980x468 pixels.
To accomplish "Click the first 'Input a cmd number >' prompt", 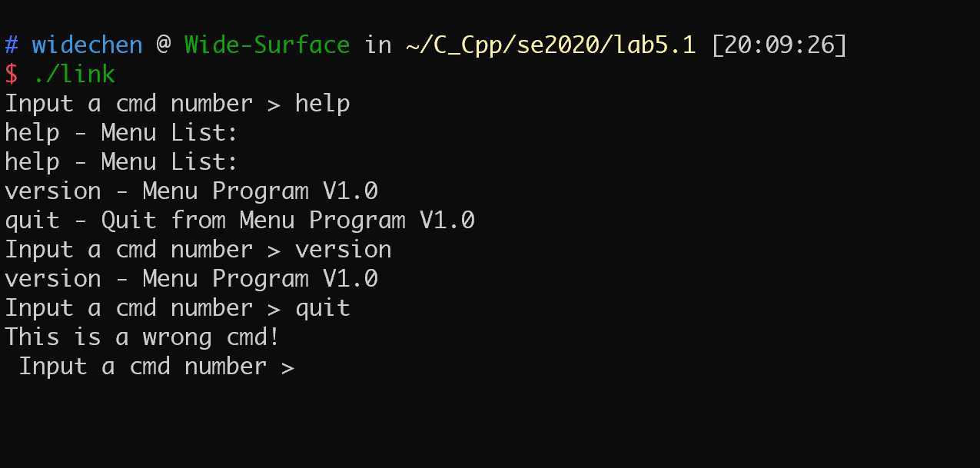I will click(x=143, y=104).
